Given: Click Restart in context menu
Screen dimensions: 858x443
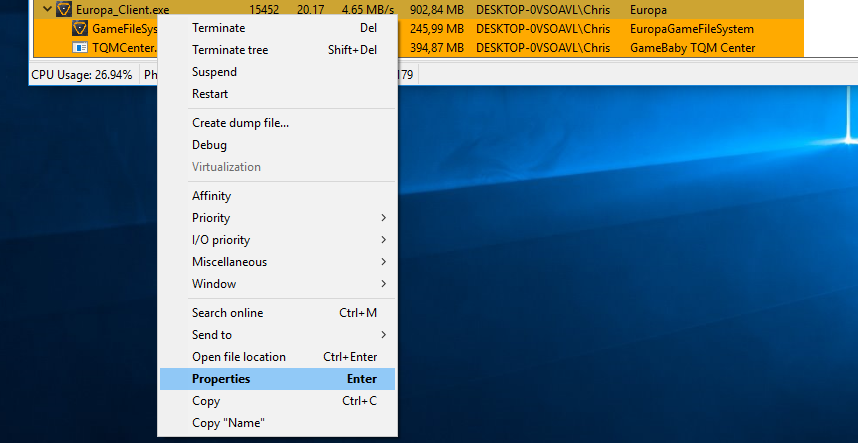Looking at the screenshot, I should point(277,94).
